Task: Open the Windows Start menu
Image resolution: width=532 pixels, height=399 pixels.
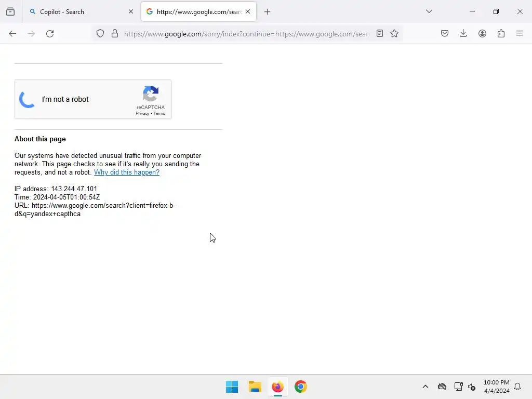Action: click(232, 387)
